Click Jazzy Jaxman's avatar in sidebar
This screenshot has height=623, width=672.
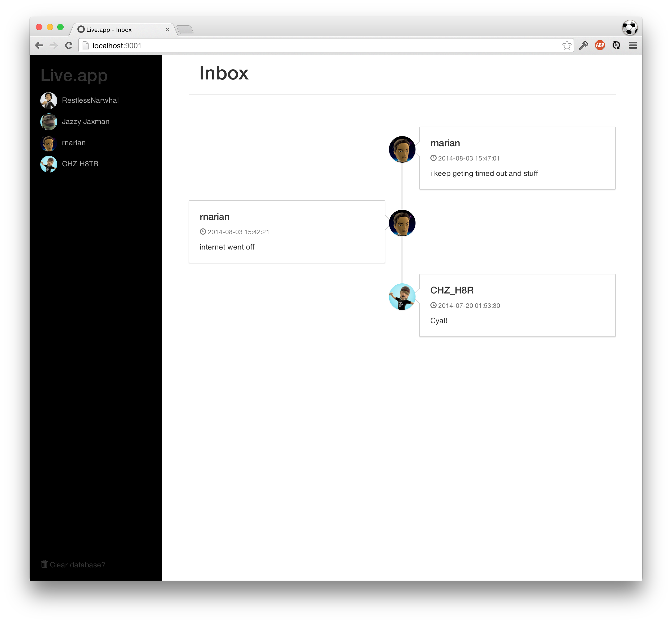(48, 122)
